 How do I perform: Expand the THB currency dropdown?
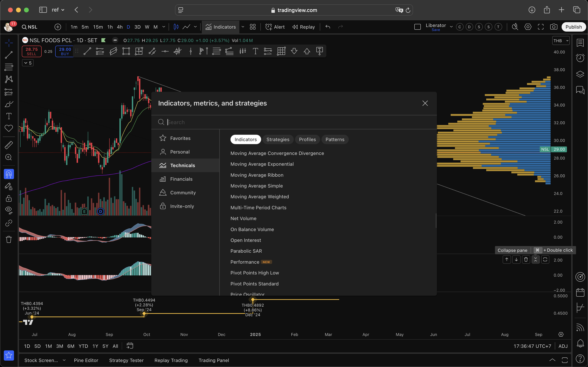click(x=561, y=41)
